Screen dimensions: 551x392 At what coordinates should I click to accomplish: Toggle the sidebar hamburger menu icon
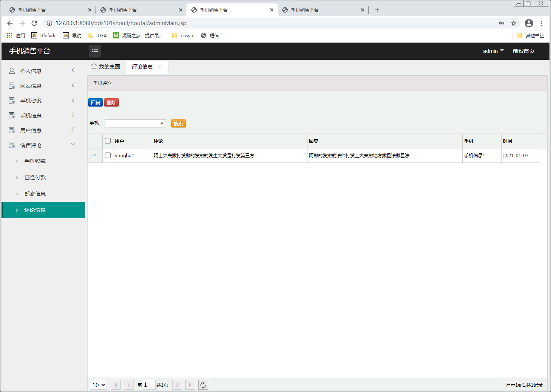point(95,51)
